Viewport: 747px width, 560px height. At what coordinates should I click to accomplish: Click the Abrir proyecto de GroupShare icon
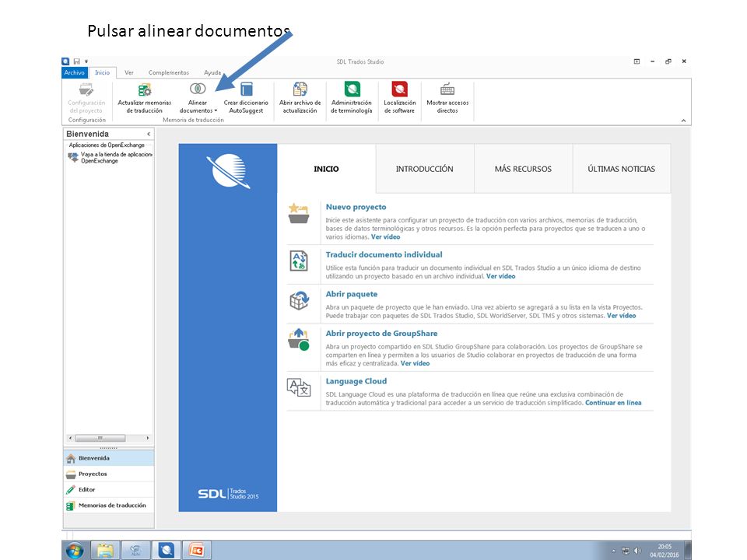coord(299,340)
